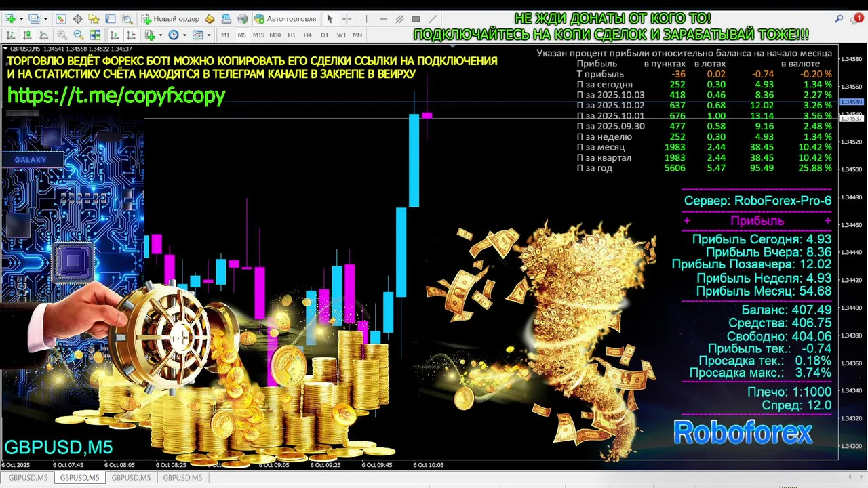The height and width of the screenshot is (488, 868).
Task: Click Плечо: 1:1000 text
Action: point(789,392)
